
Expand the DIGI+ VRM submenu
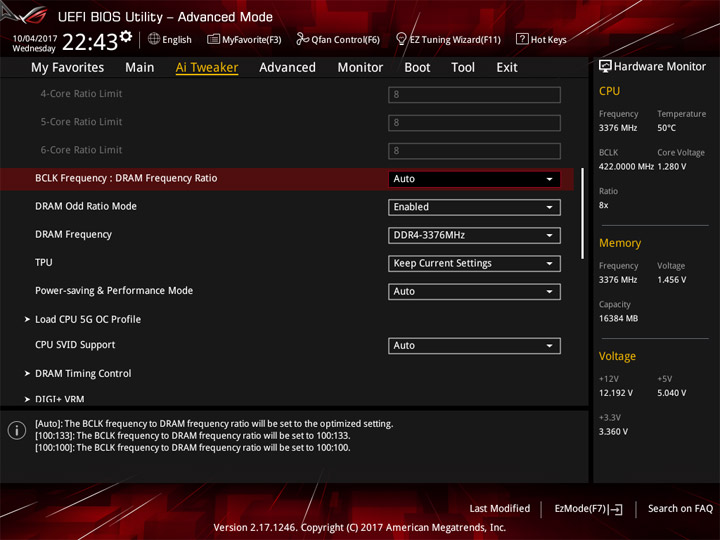click(59, 399)
